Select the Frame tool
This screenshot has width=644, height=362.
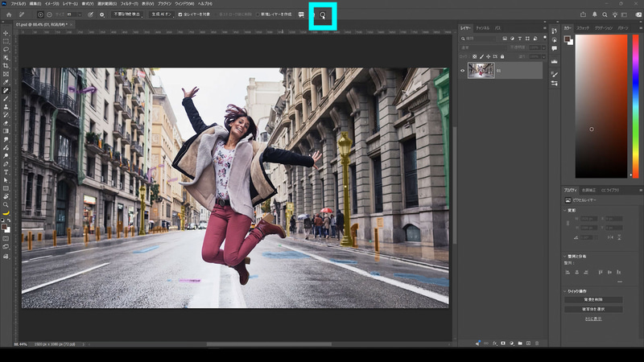click(x=6, y=74)
